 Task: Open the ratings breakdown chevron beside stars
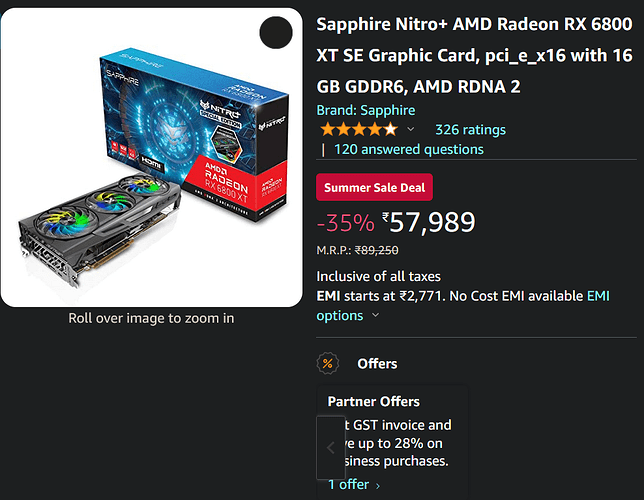pyautogui.click(x=410, y=130)
